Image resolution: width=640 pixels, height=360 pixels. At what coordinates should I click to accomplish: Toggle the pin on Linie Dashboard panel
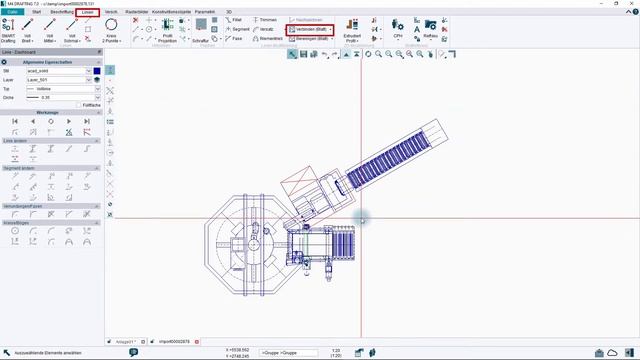click(x=99, y=52)
